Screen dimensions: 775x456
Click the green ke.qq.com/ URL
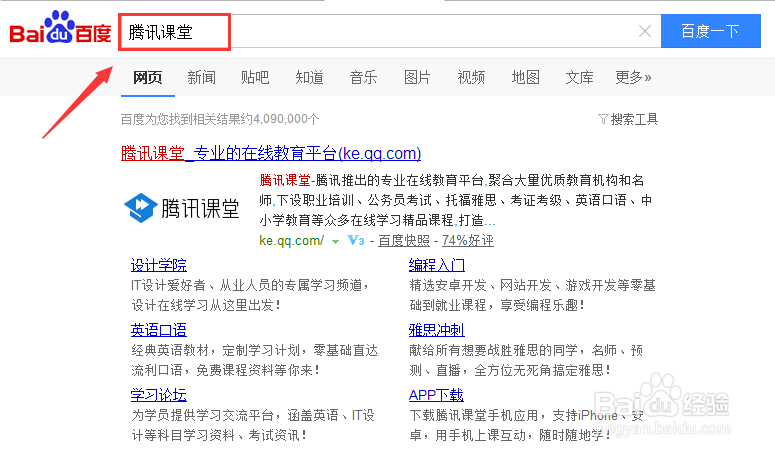coord(292,241)
